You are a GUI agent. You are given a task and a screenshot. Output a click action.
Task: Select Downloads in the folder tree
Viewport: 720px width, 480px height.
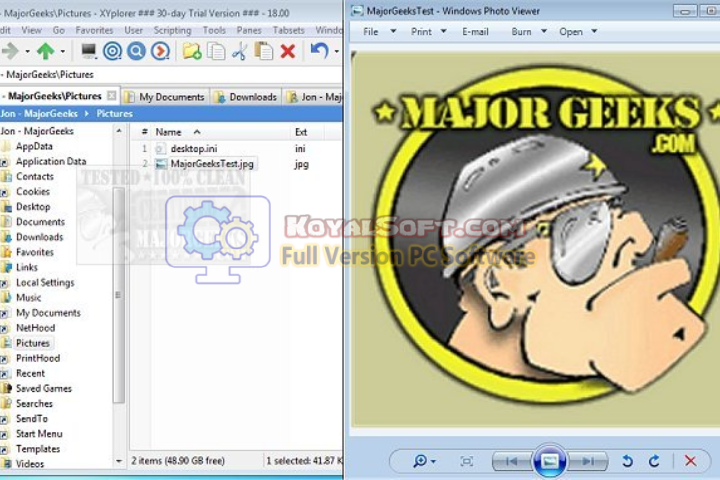(x=39, y=237)
